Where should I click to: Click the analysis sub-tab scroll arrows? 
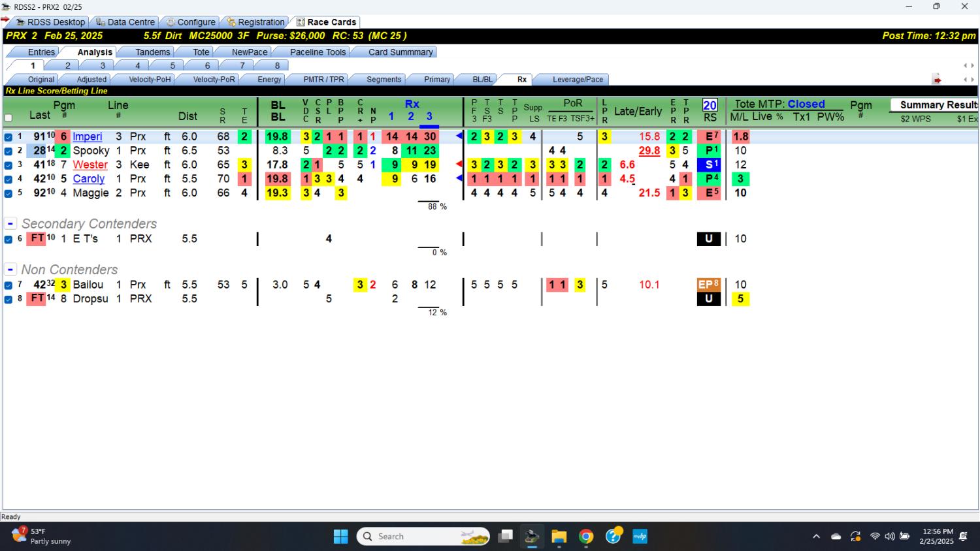[969, 80]
